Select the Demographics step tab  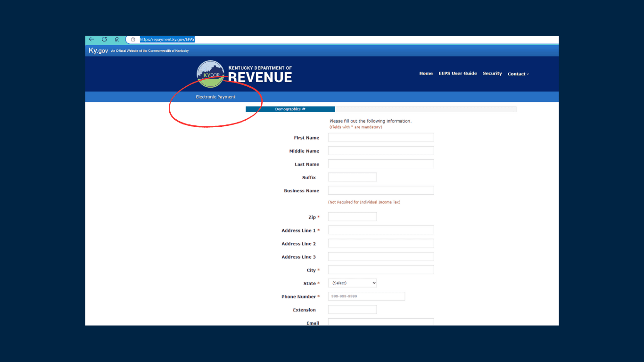click(290, 109)
